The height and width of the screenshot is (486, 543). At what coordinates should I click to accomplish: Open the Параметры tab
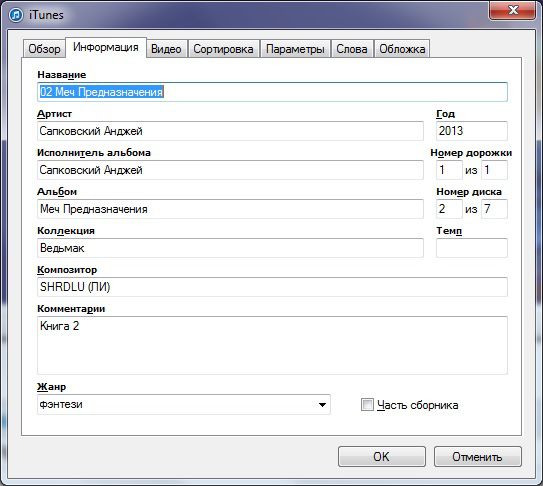[295, 49]
